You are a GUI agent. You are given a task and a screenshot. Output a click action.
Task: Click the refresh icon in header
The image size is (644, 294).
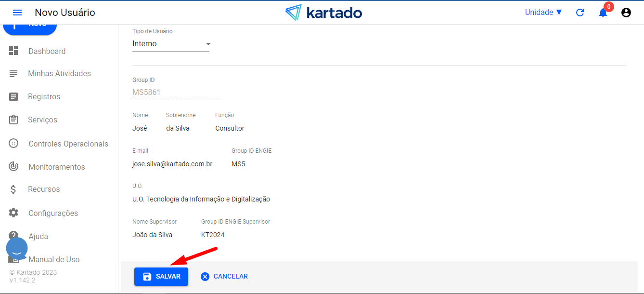point(580,13)
